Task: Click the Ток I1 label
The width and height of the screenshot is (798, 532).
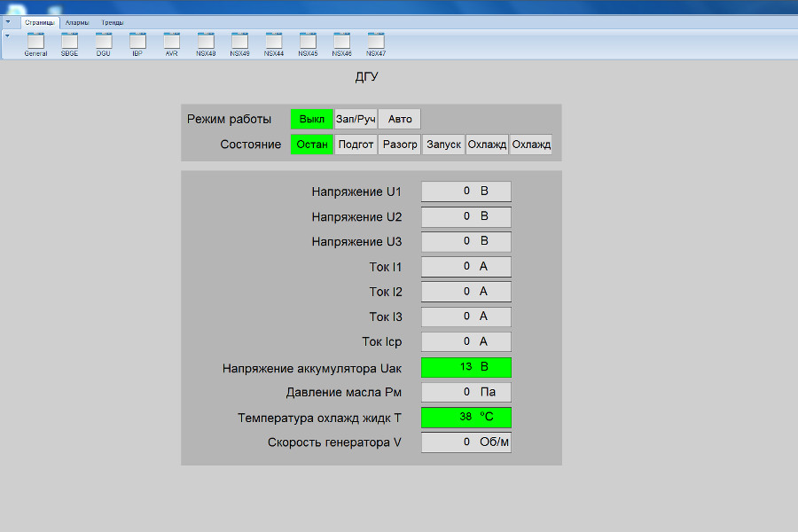Action: pos(386,267)
